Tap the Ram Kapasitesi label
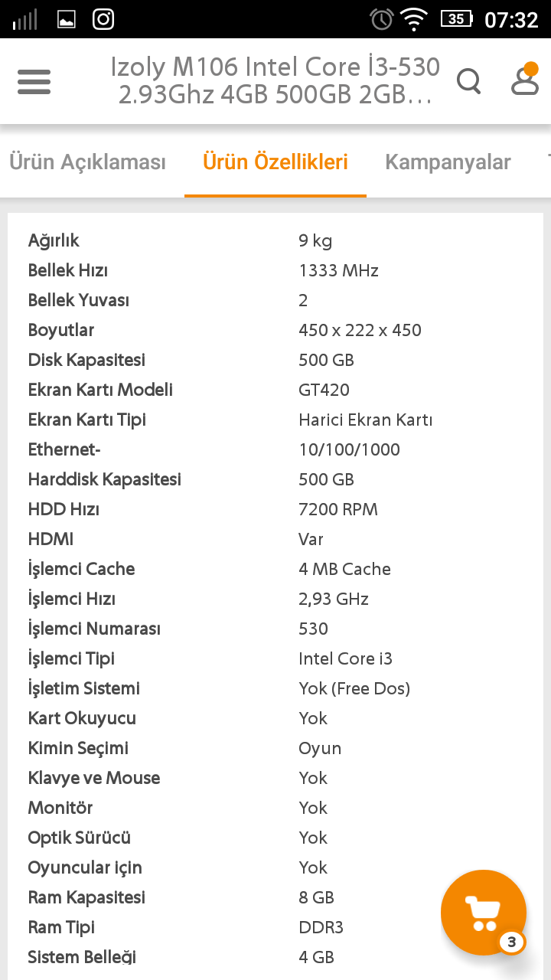 pyautogui.click(x=86, y=897)
